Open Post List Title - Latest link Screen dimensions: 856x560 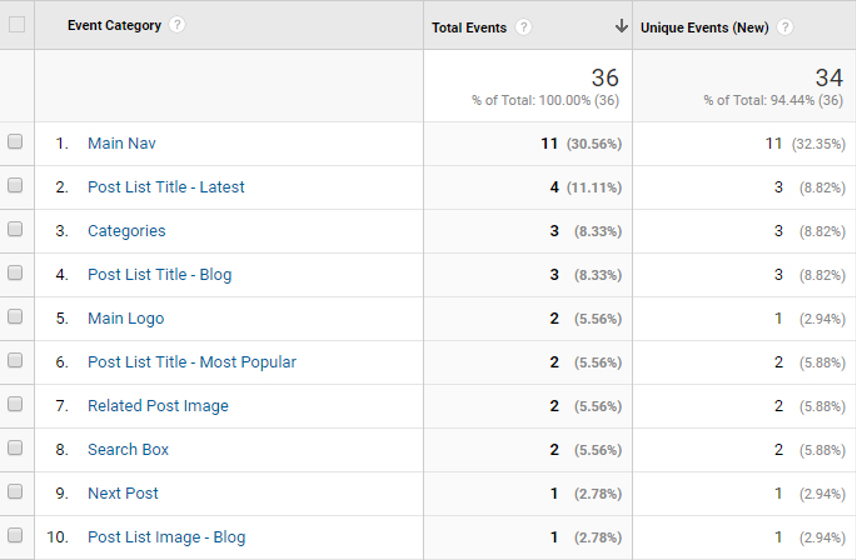pos(166,187)
